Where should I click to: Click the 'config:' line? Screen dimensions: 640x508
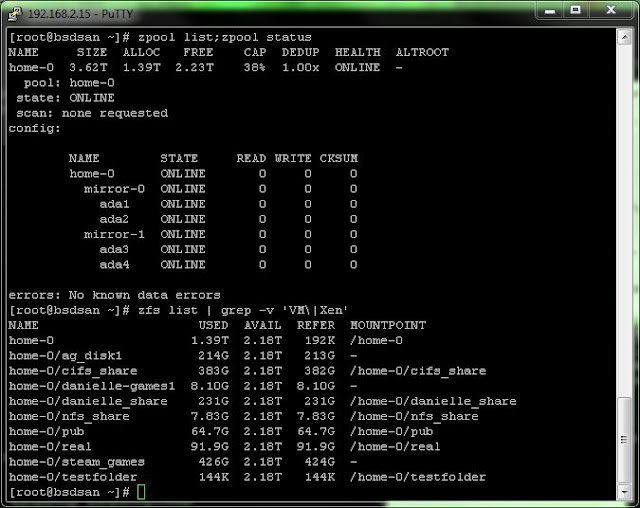click(x=34, y=129)
